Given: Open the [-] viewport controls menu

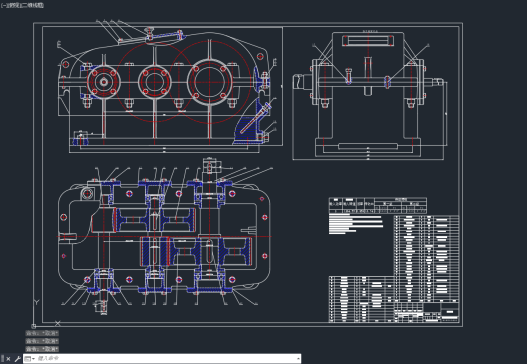Looking at the screenshot, I should tap(3, 5).
